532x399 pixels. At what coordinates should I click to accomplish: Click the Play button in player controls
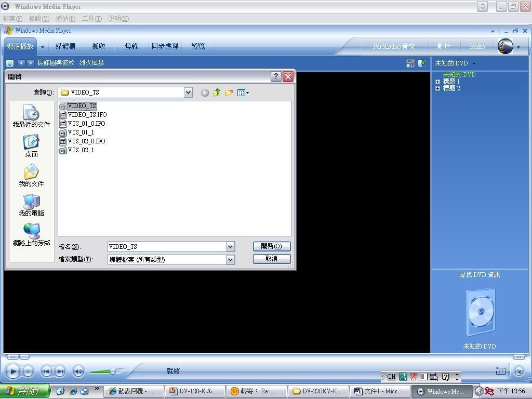coord(13,371)
